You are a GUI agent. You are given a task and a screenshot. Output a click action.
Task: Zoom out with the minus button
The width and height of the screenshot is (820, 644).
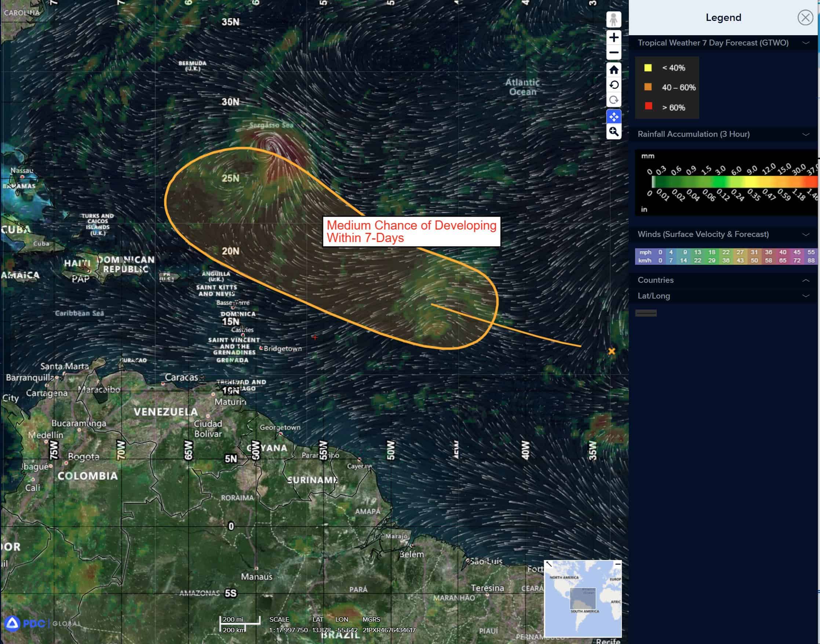click(614, 53)
